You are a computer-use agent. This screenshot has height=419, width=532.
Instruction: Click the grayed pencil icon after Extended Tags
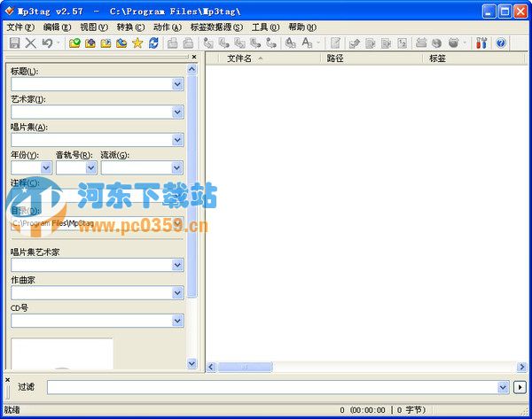click(x=354, y=43)
